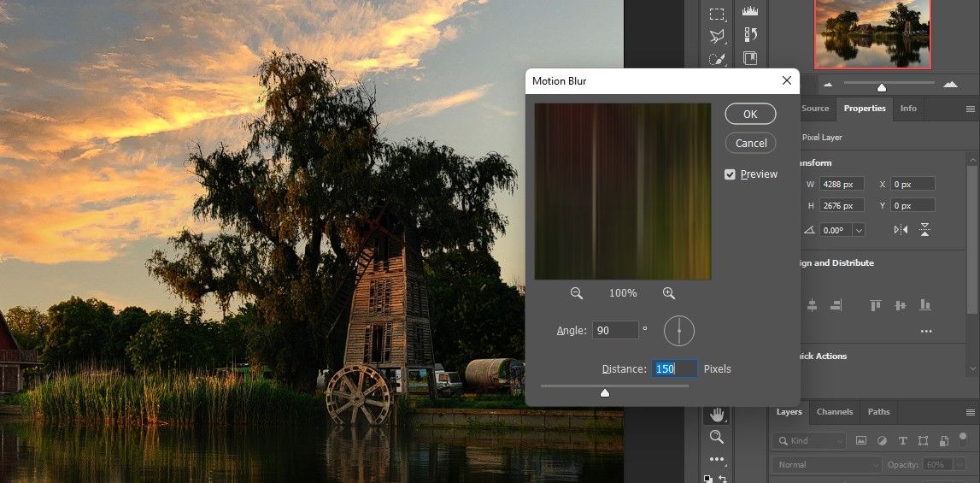Click Navigator zoom-out small mountains icon

coord(828,84)
